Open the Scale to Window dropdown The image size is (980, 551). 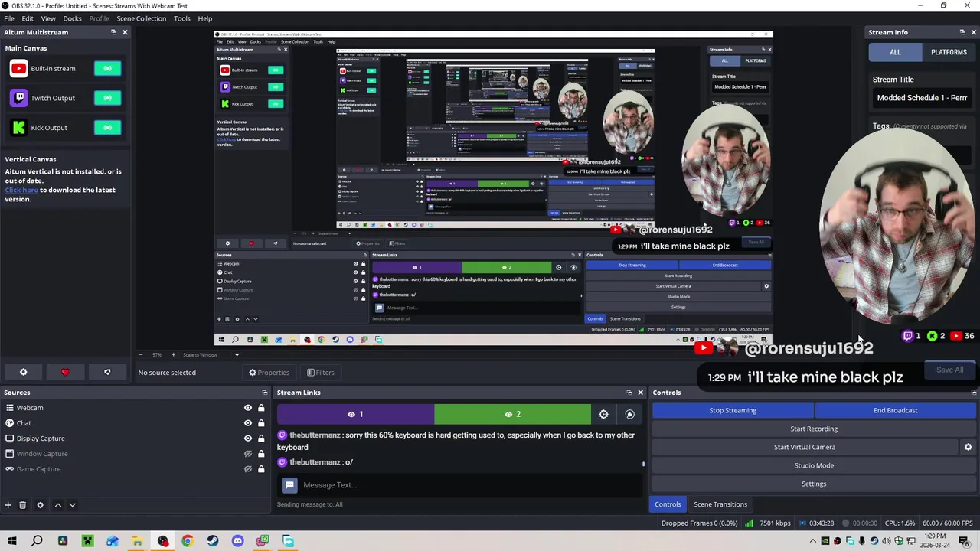[211, 354]
